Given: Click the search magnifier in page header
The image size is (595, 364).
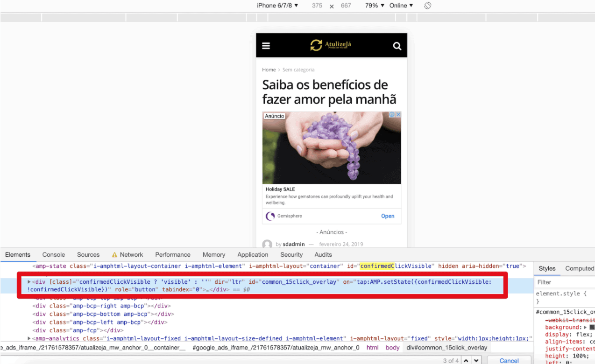Looking at the screenshot, I should pos(397,46).
